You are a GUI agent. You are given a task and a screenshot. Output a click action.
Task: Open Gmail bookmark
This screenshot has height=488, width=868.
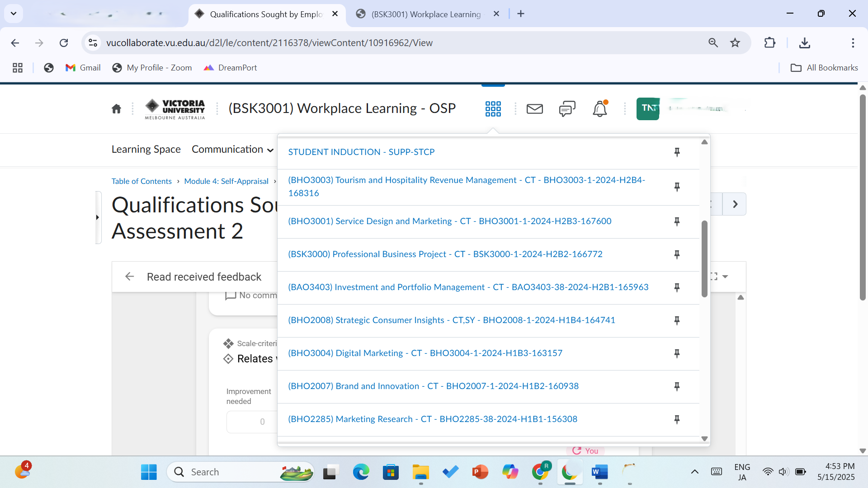click(x=83, y=68)
